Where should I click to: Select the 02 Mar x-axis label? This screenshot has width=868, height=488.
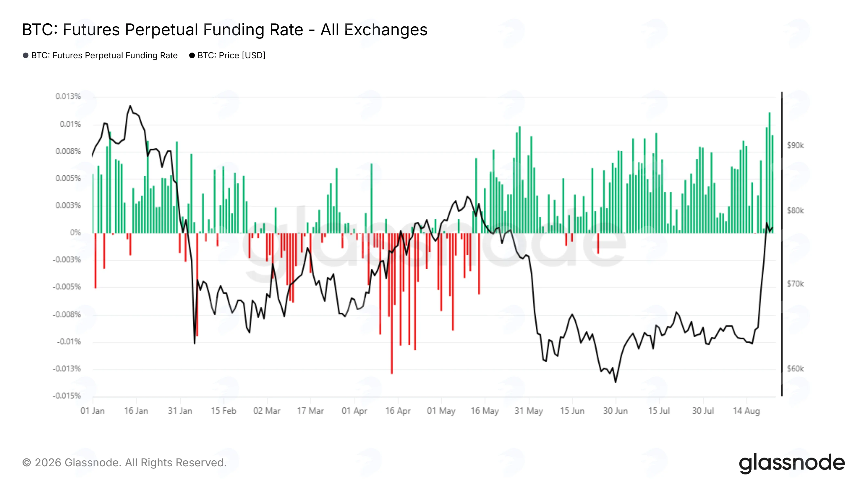click(267, 411)
